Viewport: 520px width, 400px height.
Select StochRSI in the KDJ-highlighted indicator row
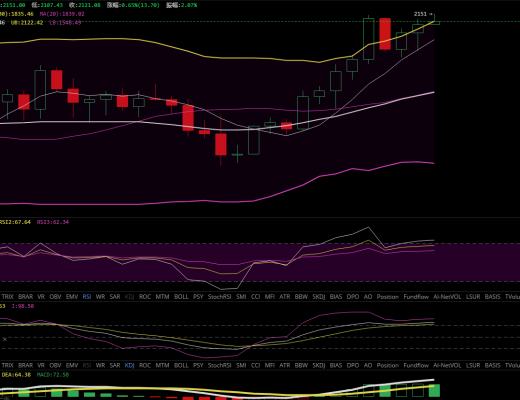pyautogui.click(x=219, y=365)
